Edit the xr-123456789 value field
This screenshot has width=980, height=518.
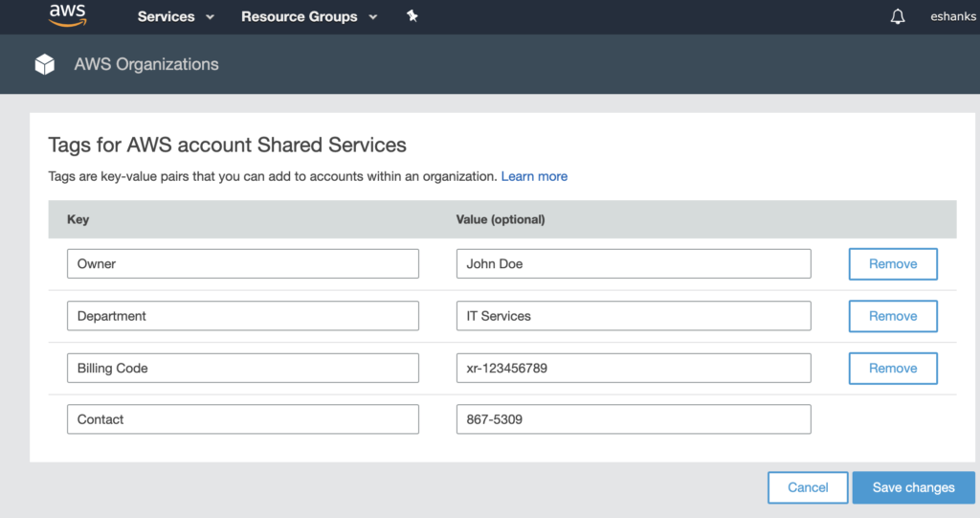[633, 368]
